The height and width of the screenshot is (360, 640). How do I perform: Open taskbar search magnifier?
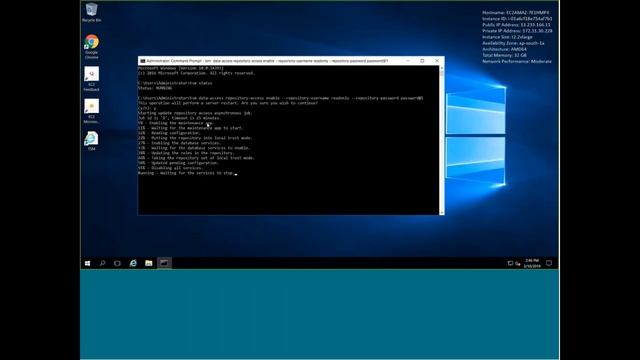102,263
